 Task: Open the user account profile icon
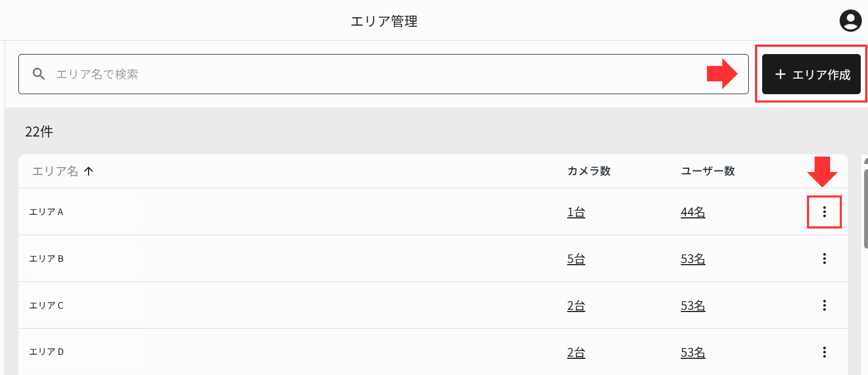point(850,21)
